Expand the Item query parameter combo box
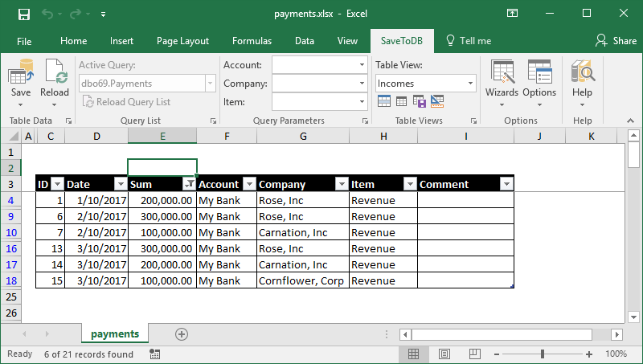Screen dimensions: 643x364 [x=362, y=102]
